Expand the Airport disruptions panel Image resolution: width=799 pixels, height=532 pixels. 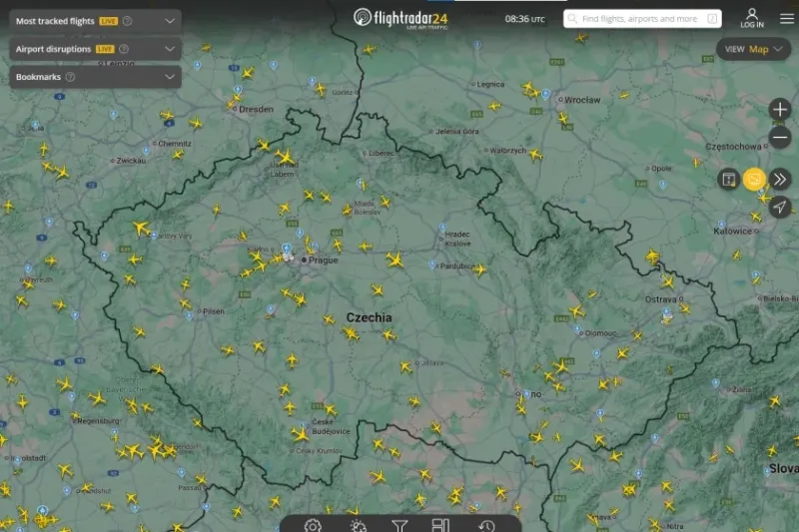click(170, 49)
